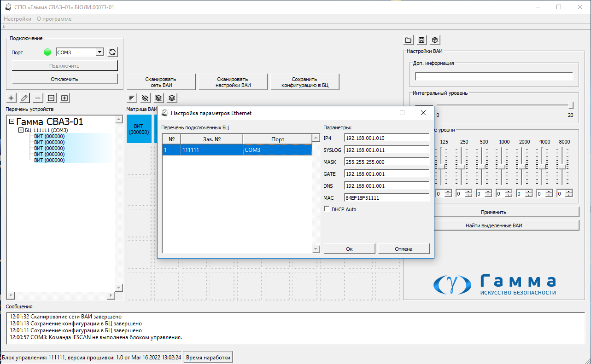Click the Порт column header
The image size is (591, 364).
[277, 139]
